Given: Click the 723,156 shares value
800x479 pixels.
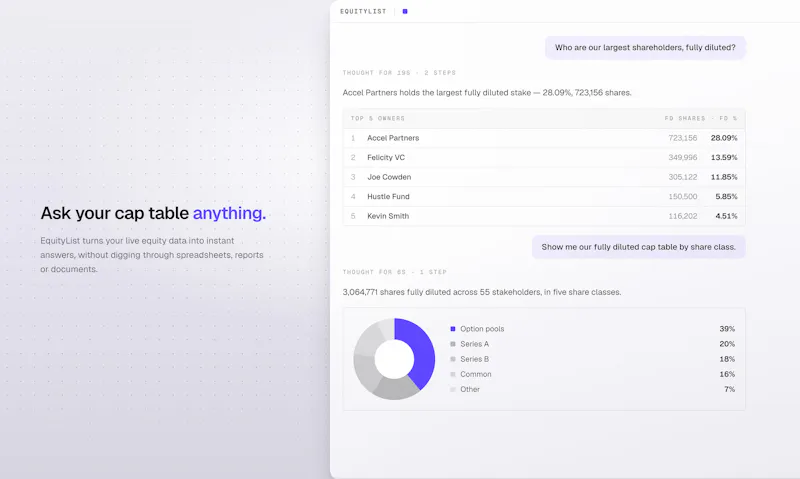Looking at the screenshot, I should point(683,138).
